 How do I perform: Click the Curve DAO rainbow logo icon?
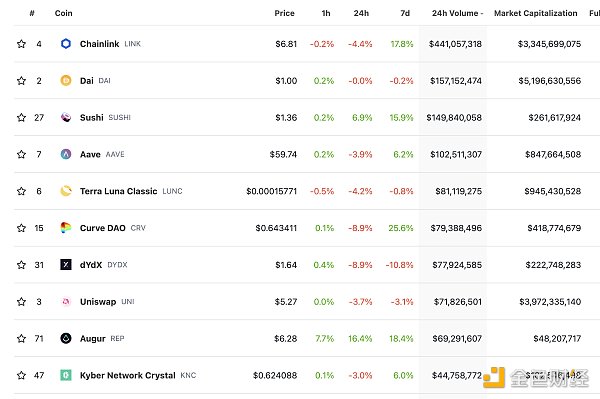pyautogui.click(x=66, y=228)
